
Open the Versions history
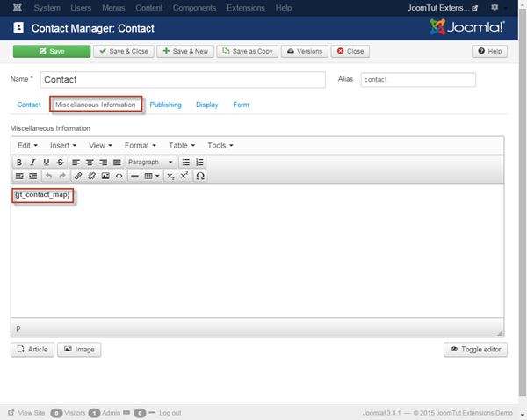[305, 52]
